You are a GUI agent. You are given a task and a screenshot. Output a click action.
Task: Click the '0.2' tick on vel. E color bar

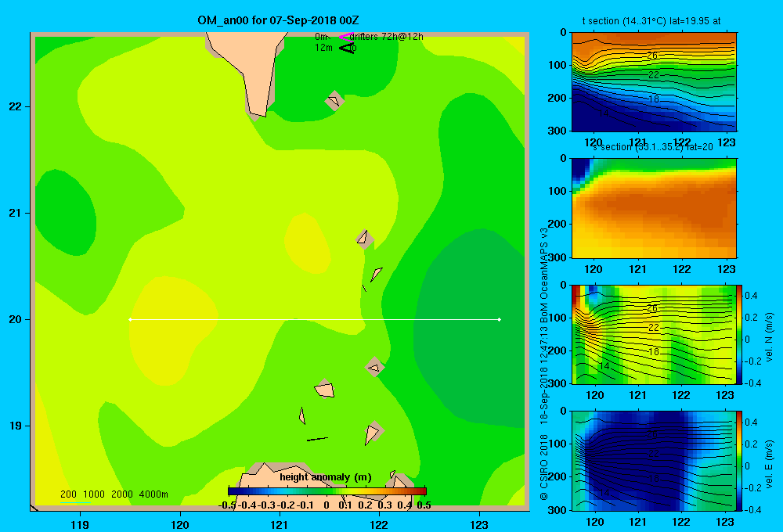coord(751,444)
